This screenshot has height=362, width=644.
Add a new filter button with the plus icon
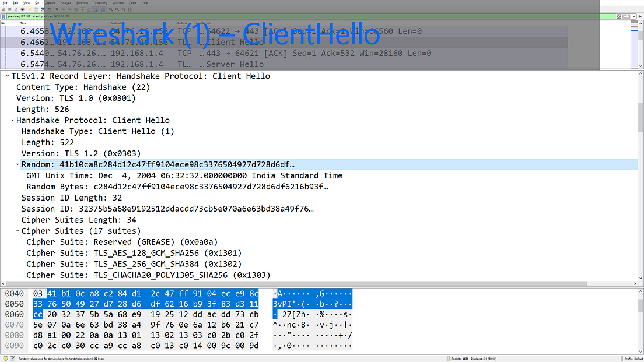pyautogui.click(x=640, y=16)
